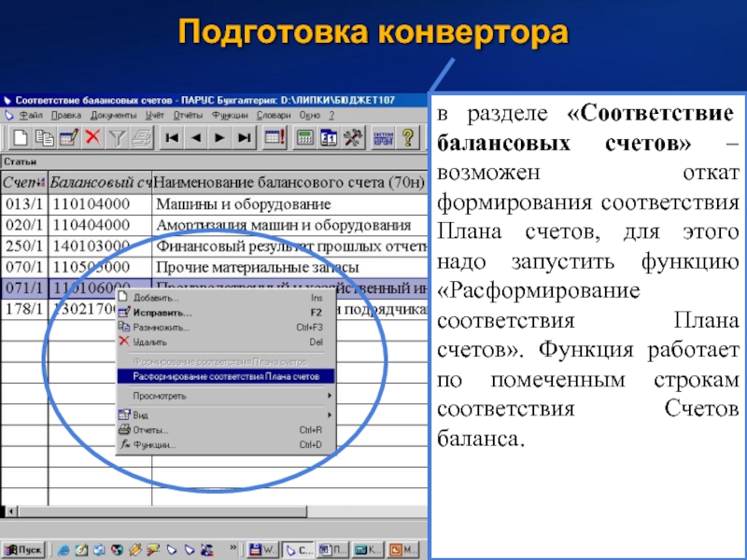Jump to last record with toolbar arrow

point(244,138)
